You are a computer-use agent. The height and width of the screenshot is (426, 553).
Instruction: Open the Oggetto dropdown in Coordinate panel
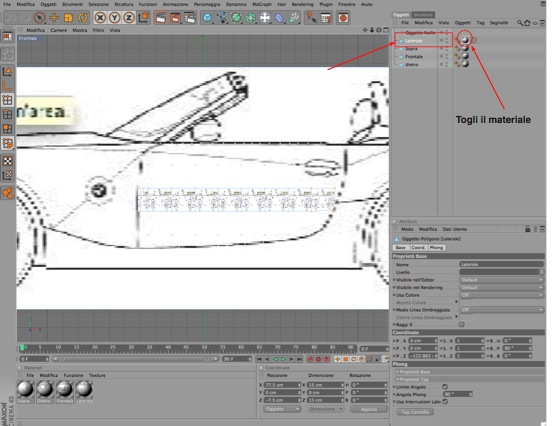click(282, 409)
